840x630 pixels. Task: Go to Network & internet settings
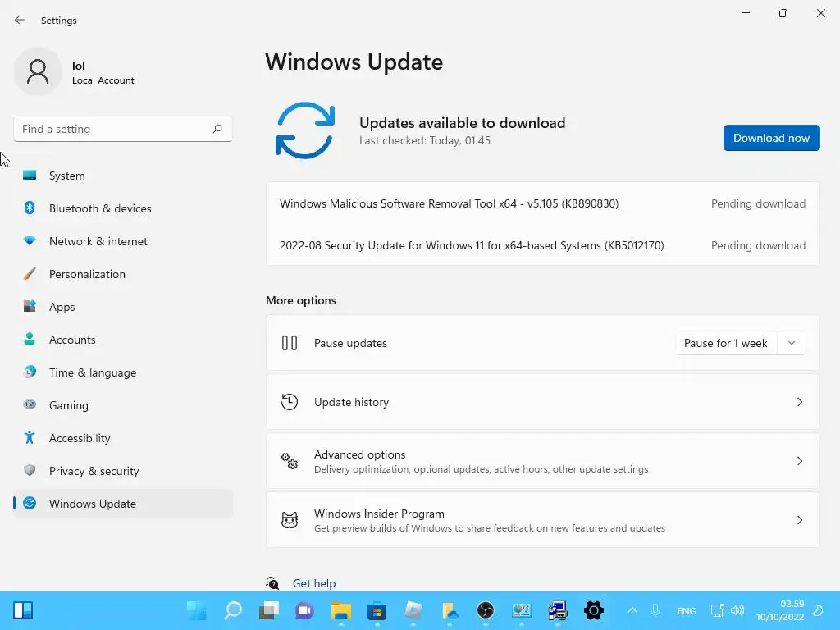tap(123, 241)
